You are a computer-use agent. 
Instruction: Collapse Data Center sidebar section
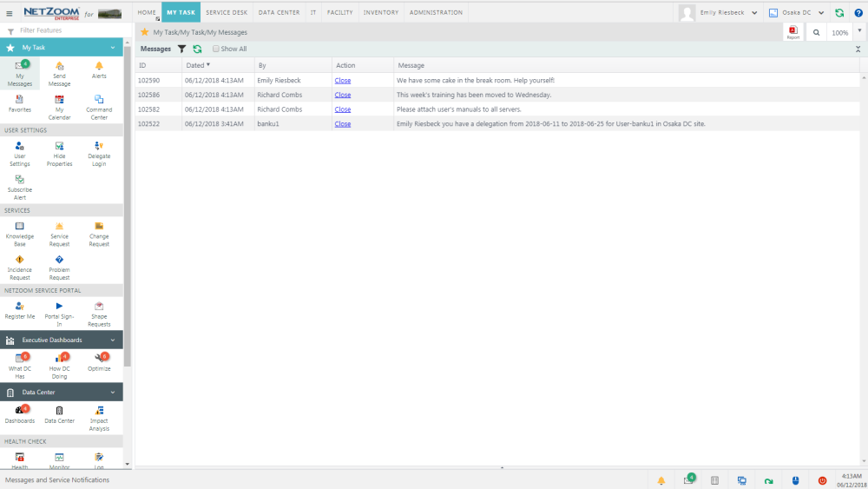click(113, 392)
